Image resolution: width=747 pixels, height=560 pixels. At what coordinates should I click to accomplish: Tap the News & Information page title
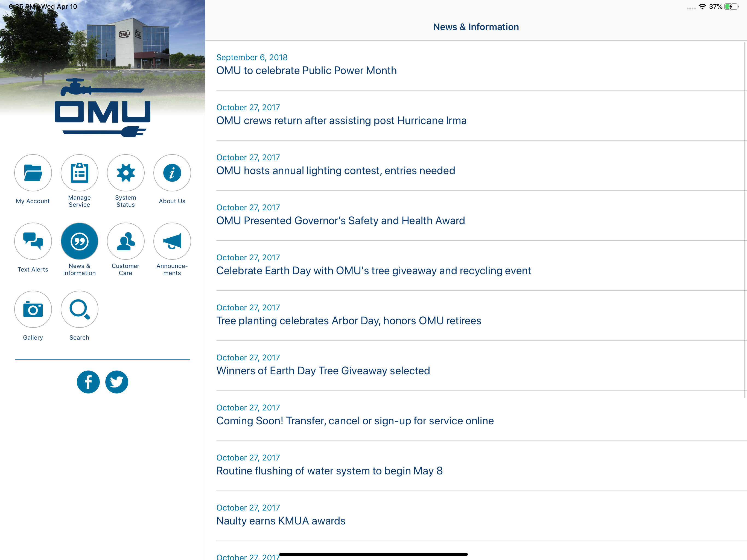[476, 27]
